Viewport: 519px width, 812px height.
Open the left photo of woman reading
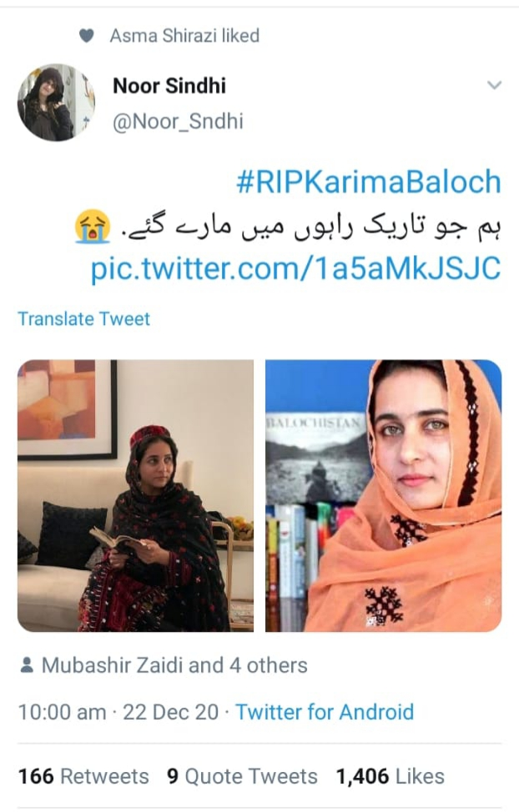point(135,495)
